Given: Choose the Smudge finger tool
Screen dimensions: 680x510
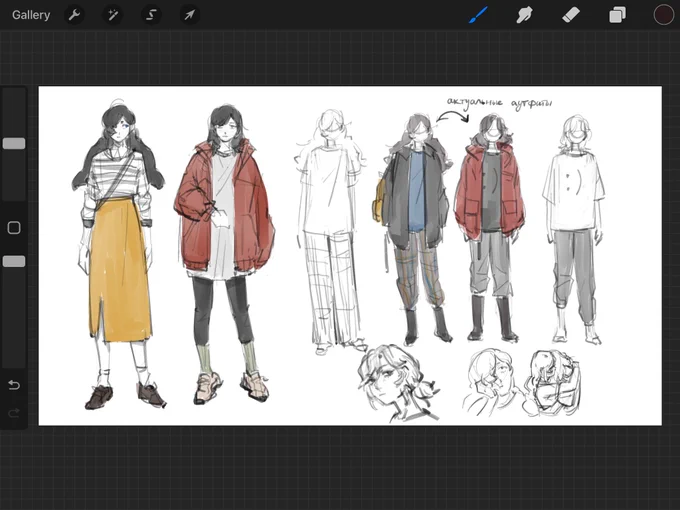Looking at the screenshot, I should tap(524, 15).
